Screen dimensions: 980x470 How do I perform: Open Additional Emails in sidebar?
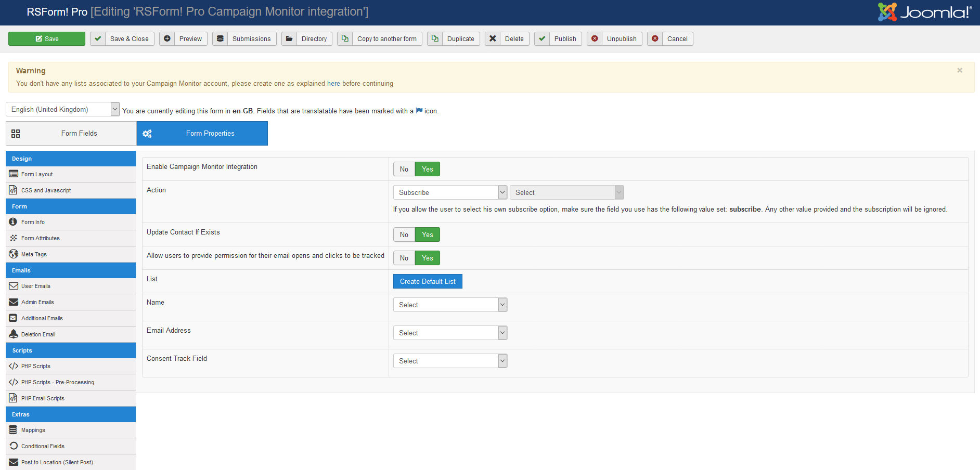point(71,318)
